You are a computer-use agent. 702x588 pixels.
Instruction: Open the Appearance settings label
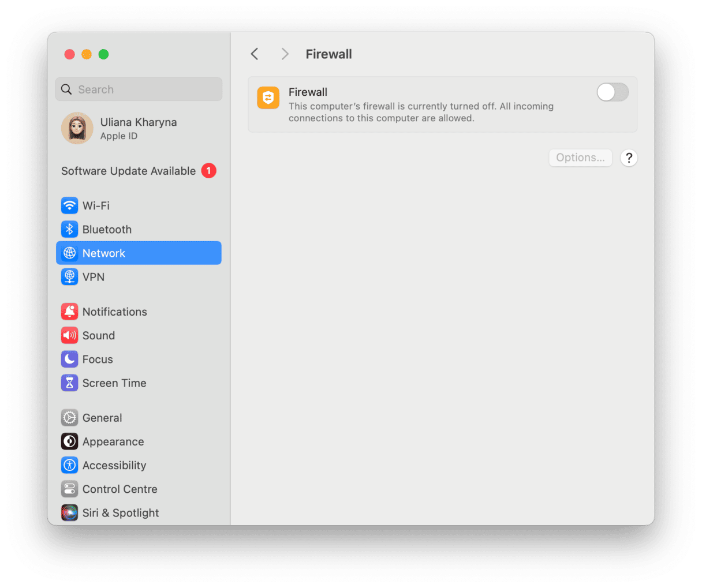[x=113, y=441]
